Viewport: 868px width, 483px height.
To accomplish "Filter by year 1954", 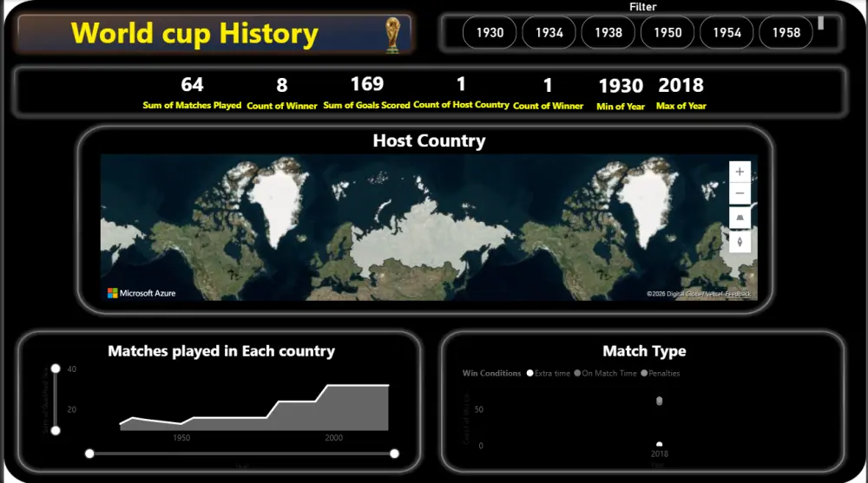I will 727,33.
